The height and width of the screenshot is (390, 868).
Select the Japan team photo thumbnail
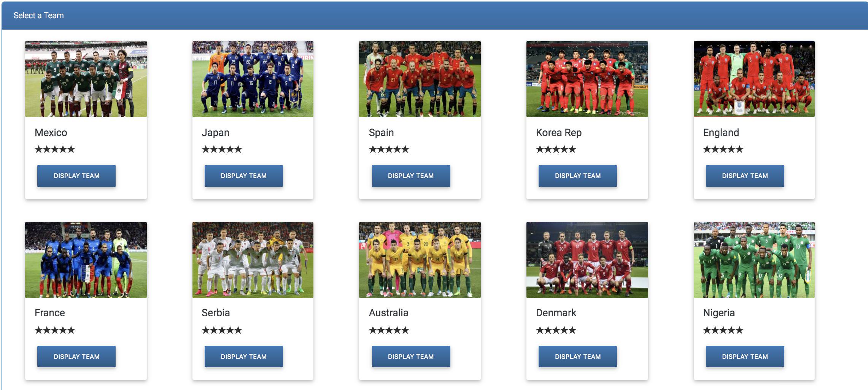point(253,79)
